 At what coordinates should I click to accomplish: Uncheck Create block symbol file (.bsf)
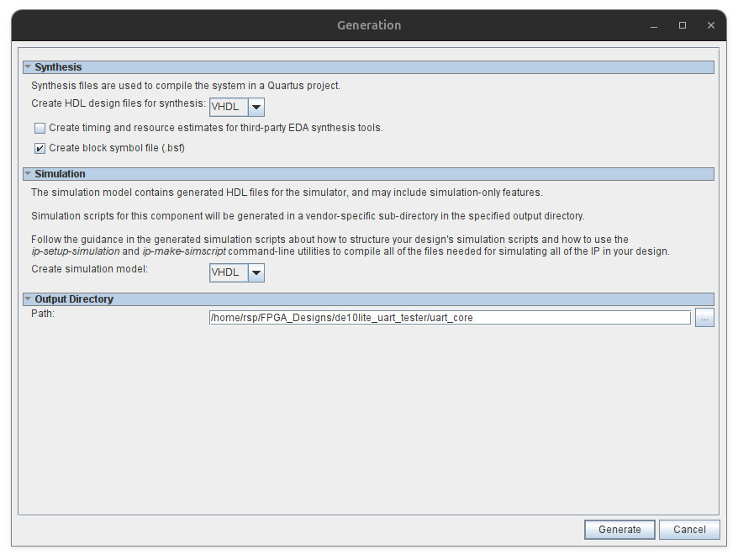point(40,149)
